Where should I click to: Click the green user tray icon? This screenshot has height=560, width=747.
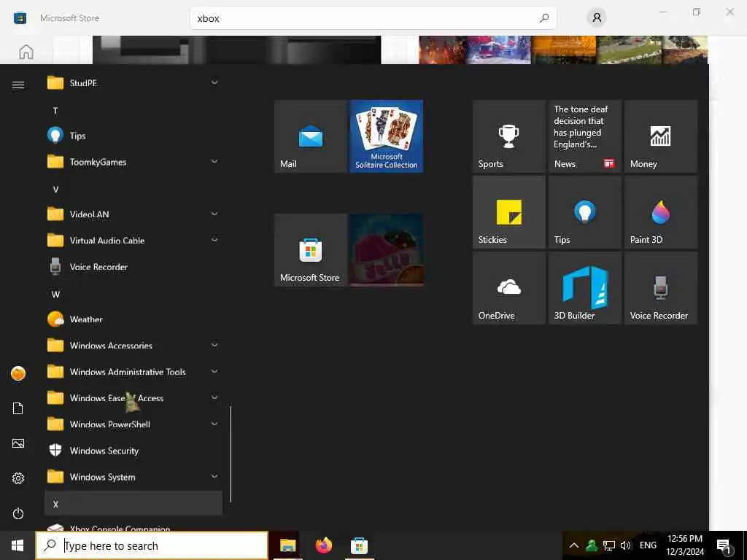click(x=592, y=545)
